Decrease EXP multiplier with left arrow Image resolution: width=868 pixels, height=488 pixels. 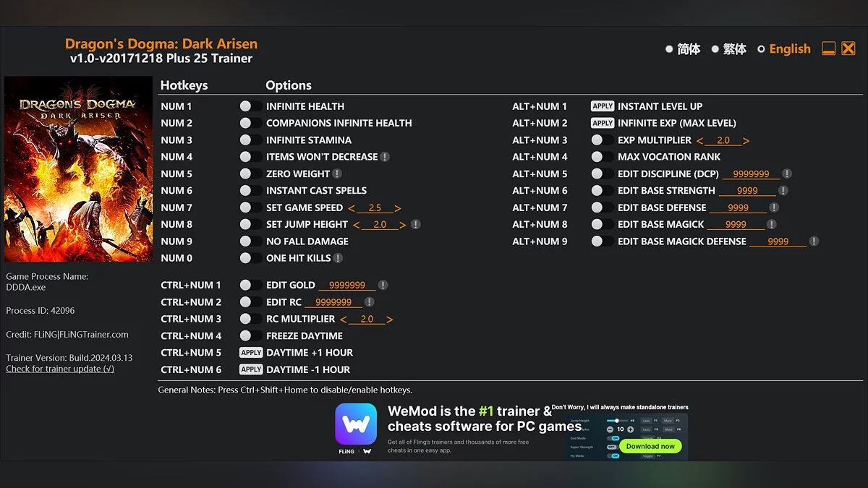[x=699, y=141]
